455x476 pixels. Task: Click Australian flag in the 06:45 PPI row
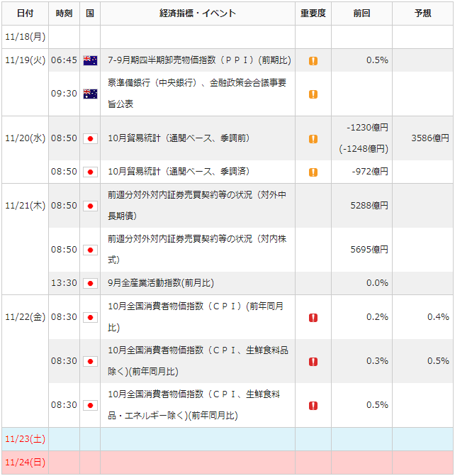(x=90, y=60)
